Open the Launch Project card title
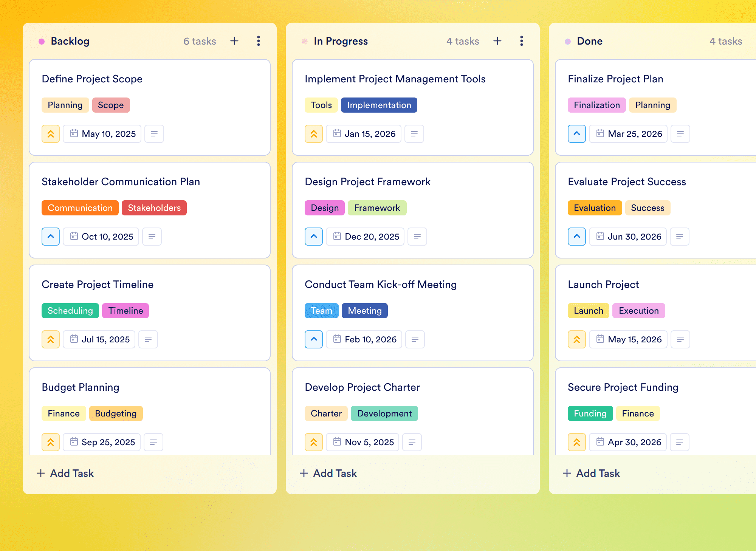 [603, 284]
